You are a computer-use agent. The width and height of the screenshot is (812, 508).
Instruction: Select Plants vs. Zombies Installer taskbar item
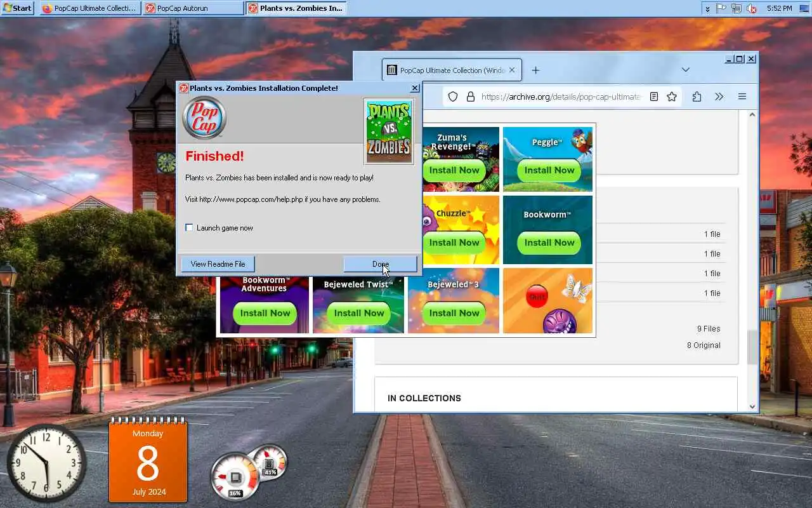296,8
